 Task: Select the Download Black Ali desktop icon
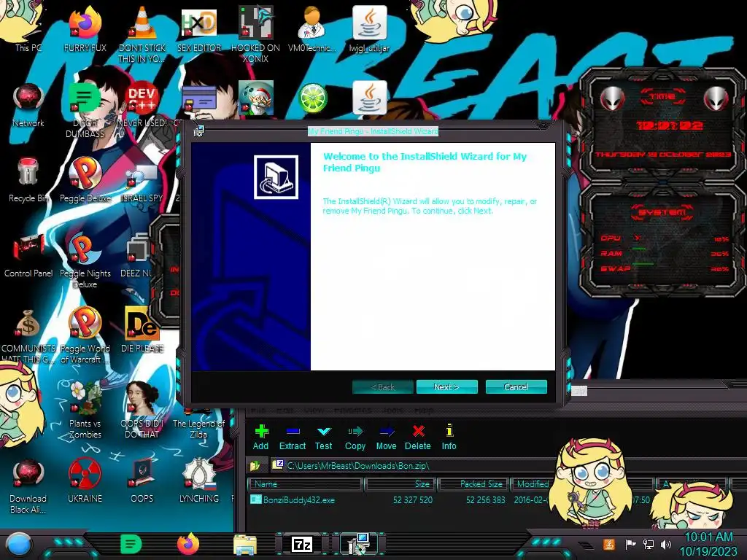[28, 486]
